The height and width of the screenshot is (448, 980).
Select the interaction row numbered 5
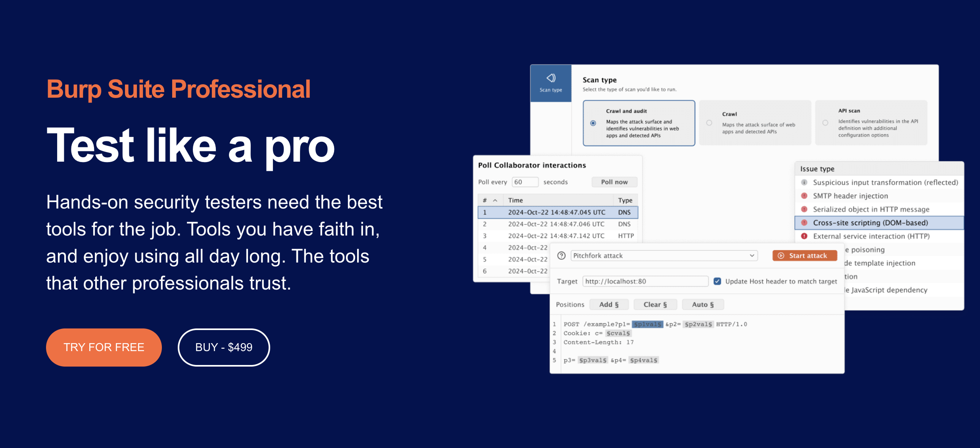click(514, 259)
